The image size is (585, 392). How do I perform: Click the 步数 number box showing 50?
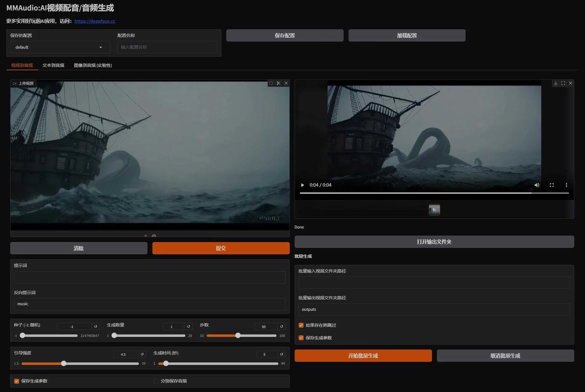(266, 326)
